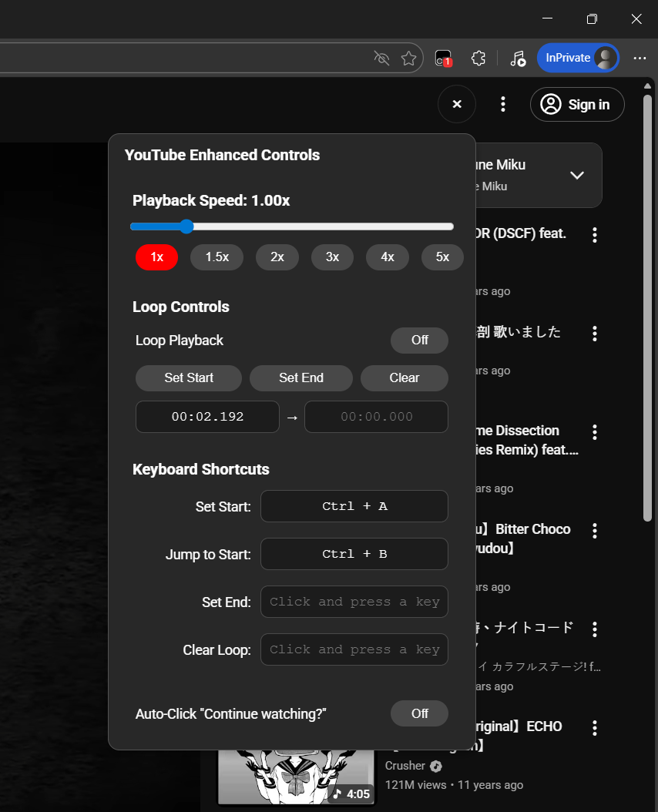658x812 pixels.
Task: Open the InPrivate profile button
Action: 578,58
